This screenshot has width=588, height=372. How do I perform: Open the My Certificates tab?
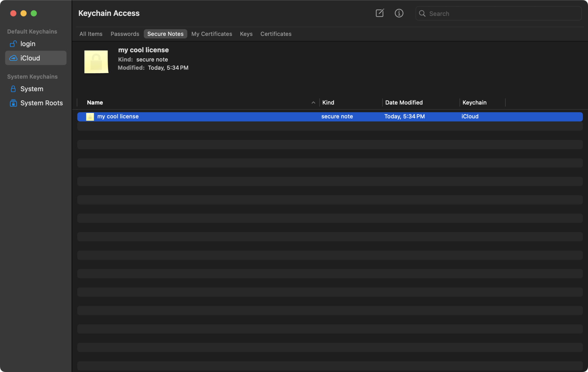(x=212, y=34)
